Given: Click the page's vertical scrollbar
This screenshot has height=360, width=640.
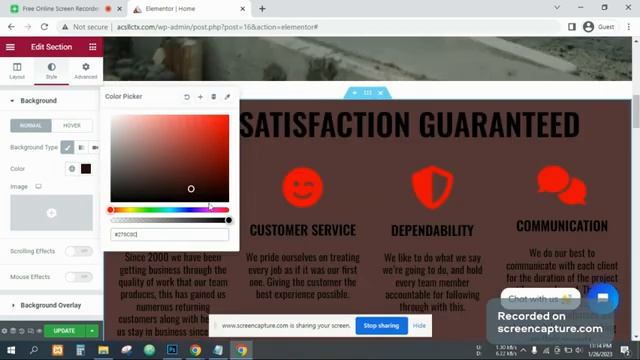Looking at the screenshot, I should click(x=636, y=111).
